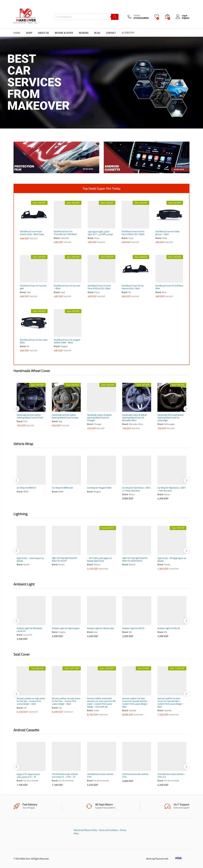Open the Refund and Returns Policy link
The height and width of the screenshot is (868, 203).
86,830
